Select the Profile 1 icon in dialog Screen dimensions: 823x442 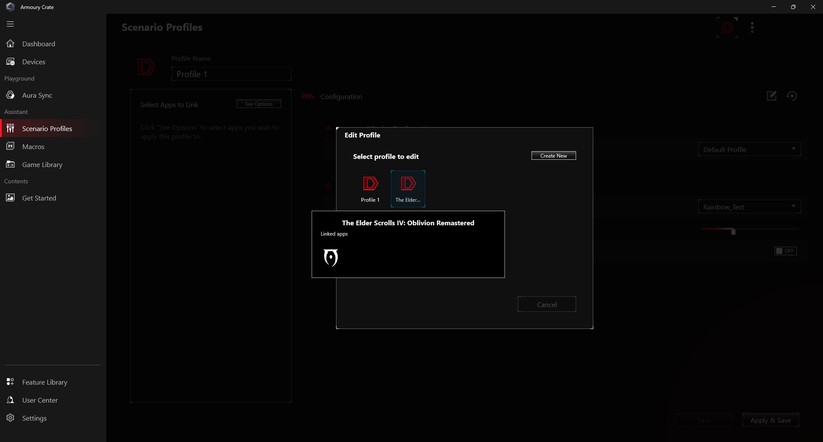(370, 184)
